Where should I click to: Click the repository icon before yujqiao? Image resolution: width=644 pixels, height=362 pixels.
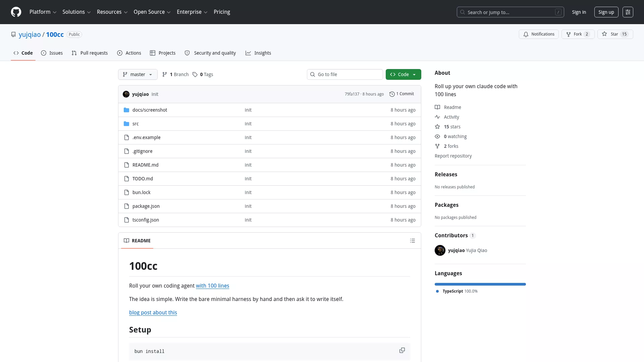[13, 35]
